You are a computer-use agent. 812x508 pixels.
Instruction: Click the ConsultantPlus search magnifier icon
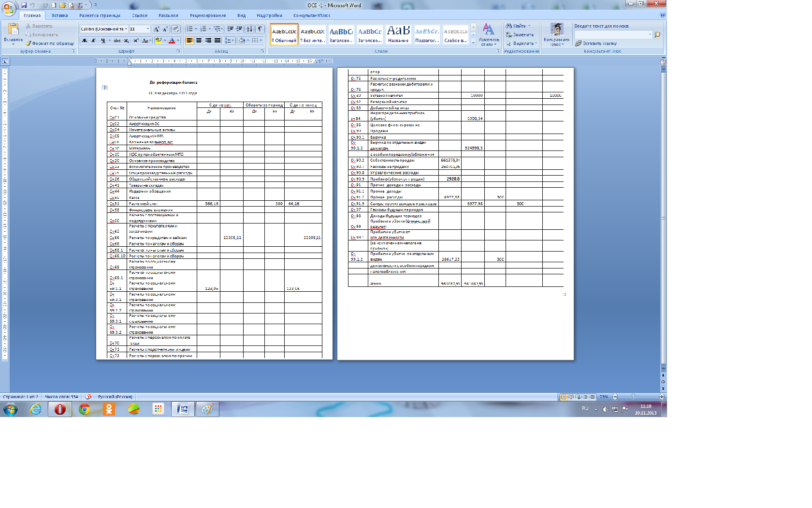click(x=657, y=35)
